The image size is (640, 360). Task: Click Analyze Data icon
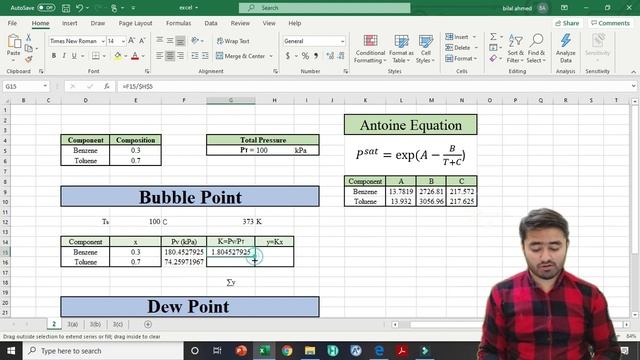tap(565, 49)
